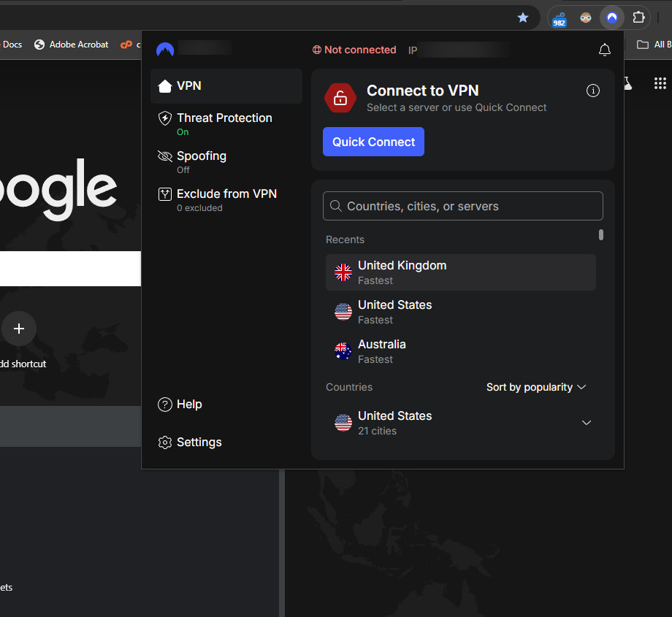
Task: Click the notification bell icon
Action: (x=605, y=50)
